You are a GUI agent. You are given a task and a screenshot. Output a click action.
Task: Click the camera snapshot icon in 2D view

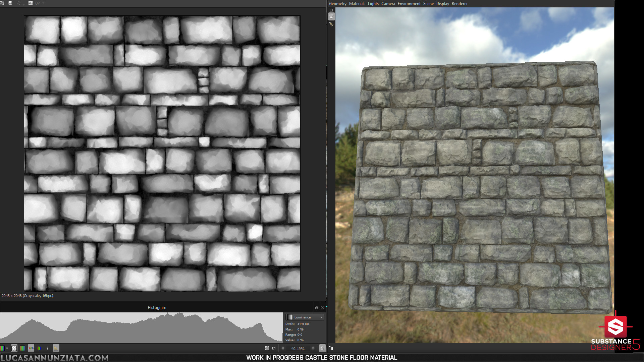(31, 3)
